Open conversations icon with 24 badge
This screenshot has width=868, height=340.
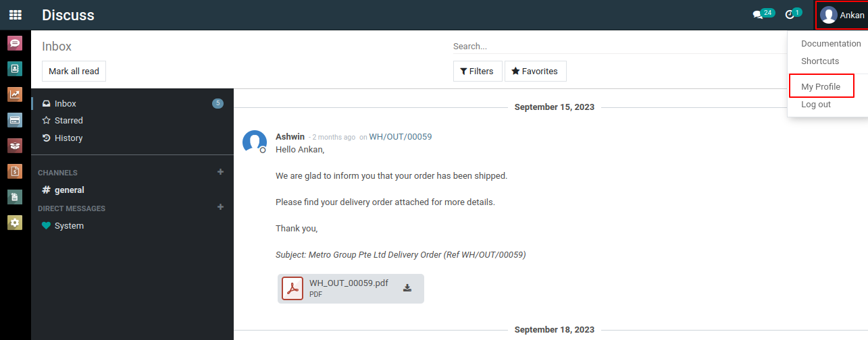pyautogui.click(x=763, y=14)
